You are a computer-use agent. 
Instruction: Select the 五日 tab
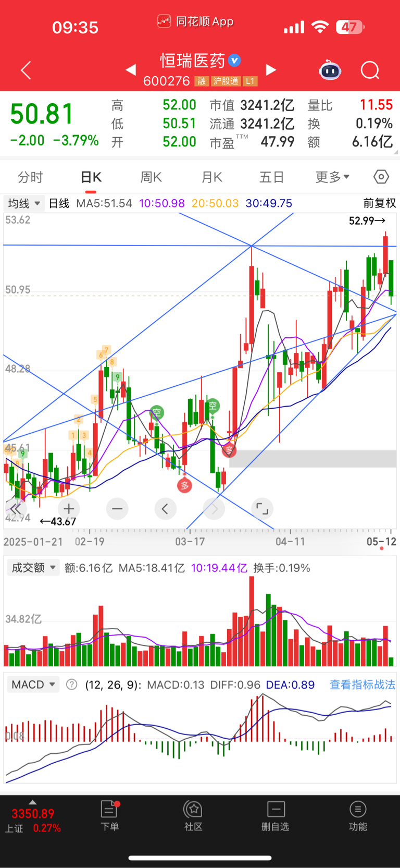coord(271,177)
